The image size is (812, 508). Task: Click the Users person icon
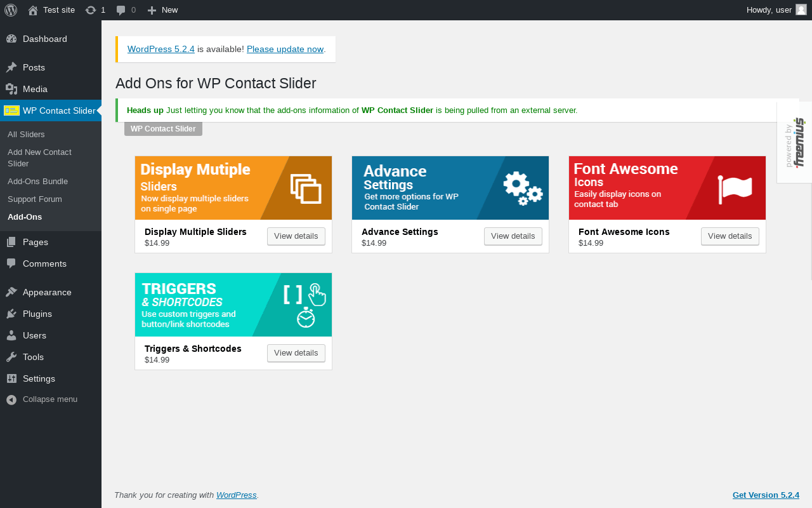11,335
